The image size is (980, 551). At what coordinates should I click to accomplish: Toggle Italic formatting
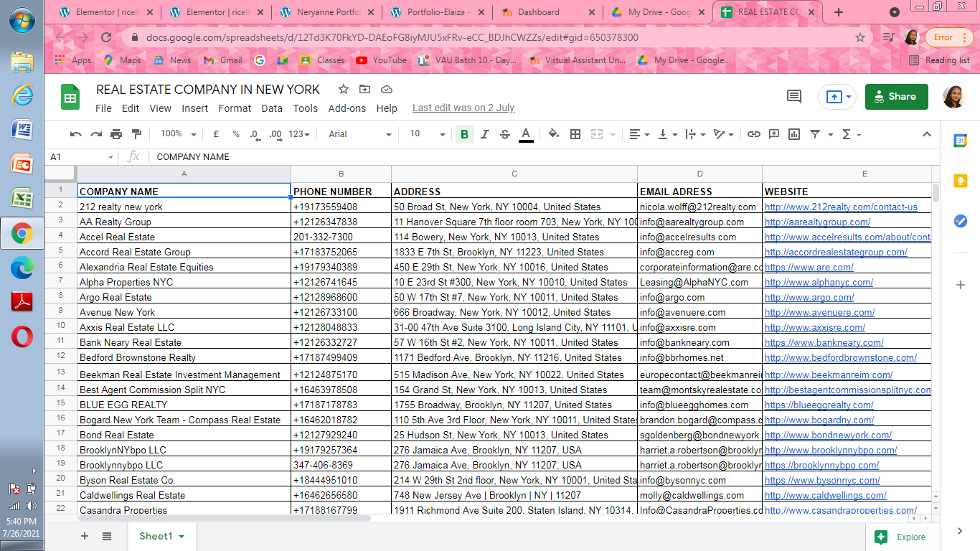click(484, 134)
